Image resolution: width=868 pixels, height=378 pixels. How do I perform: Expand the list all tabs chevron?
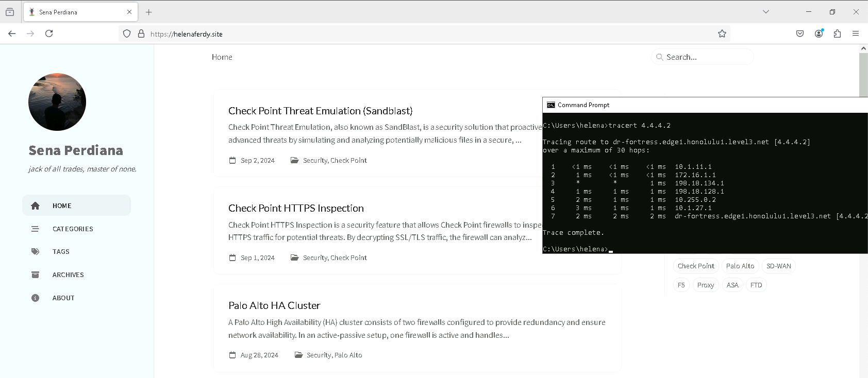click(x=766, y=12)
